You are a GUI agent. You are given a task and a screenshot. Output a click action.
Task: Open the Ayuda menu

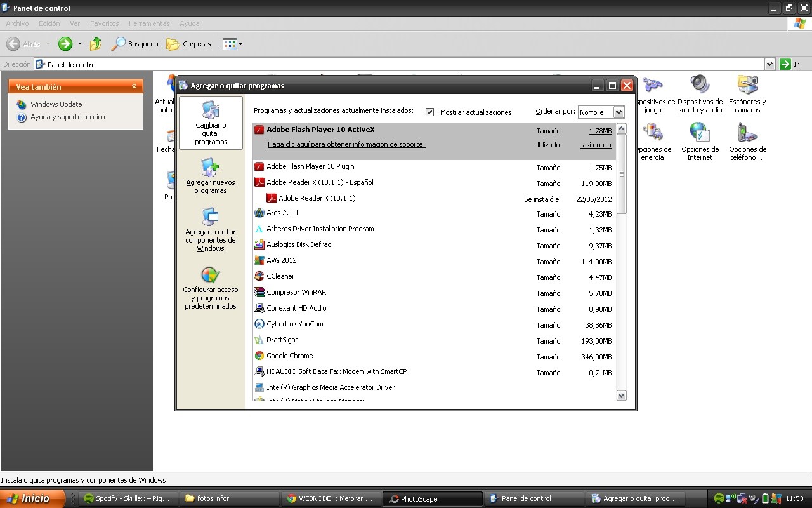click(189, 23)
